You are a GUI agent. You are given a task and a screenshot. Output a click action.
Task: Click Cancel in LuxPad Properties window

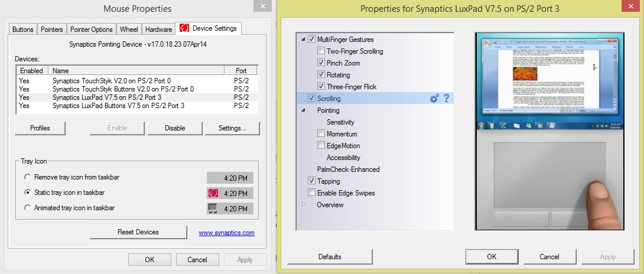549,257
